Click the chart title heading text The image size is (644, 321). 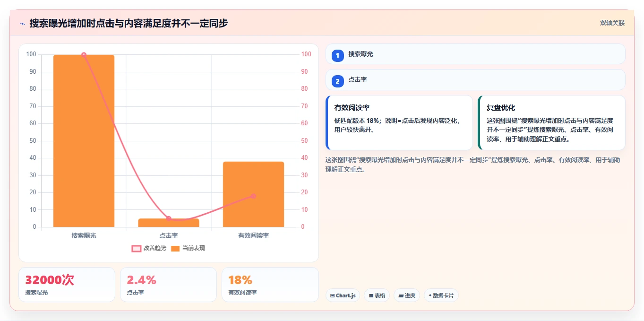[129, 23]
